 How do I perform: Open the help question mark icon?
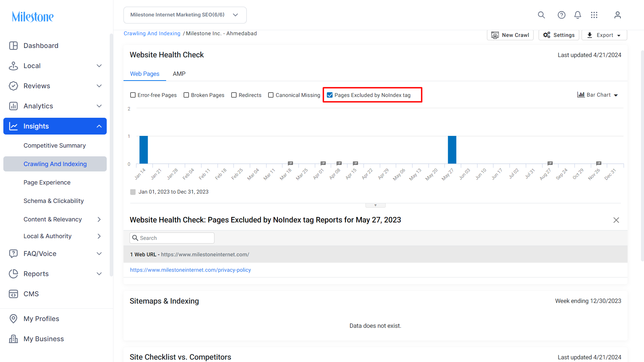(x=561, y=15)
